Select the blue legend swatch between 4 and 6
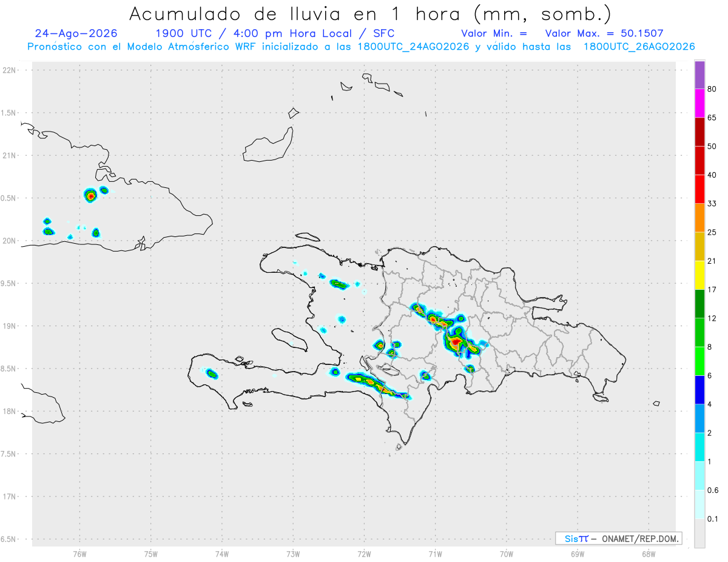 pyautogui.click(x=699, y=390)
